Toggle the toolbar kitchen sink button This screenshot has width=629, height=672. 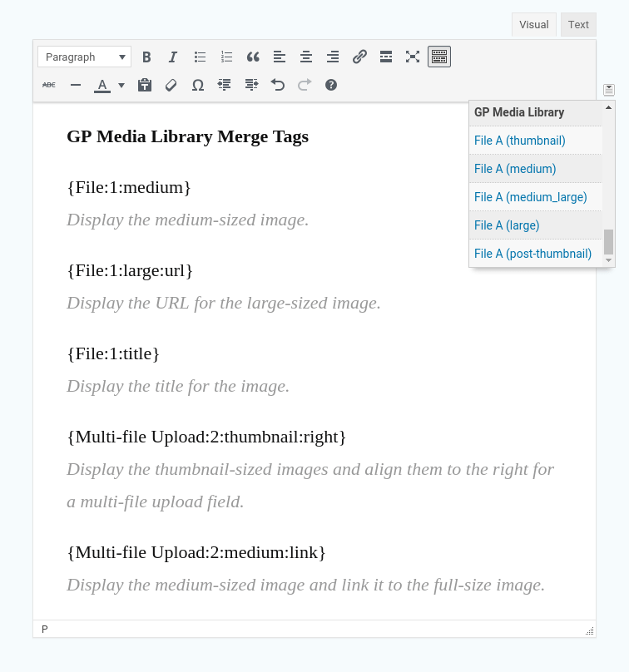(439, 57)
